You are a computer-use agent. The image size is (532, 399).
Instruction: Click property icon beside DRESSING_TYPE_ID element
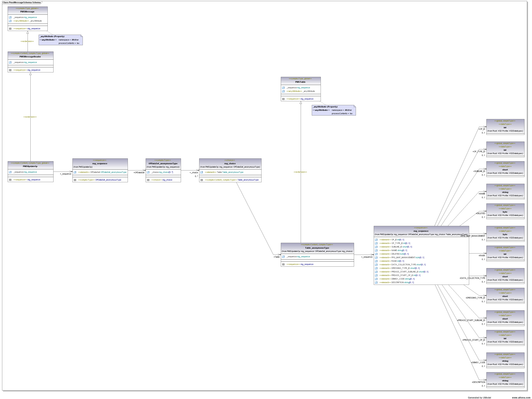point(376,268)
